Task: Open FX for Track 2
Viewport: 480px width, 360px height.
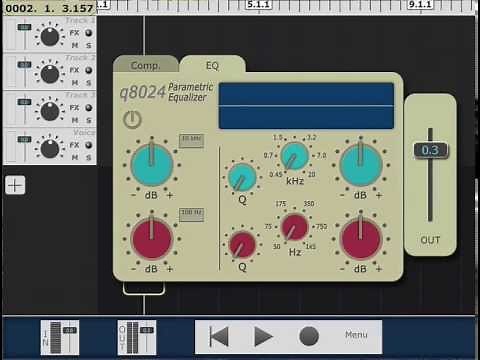Action: click(75, 70)
